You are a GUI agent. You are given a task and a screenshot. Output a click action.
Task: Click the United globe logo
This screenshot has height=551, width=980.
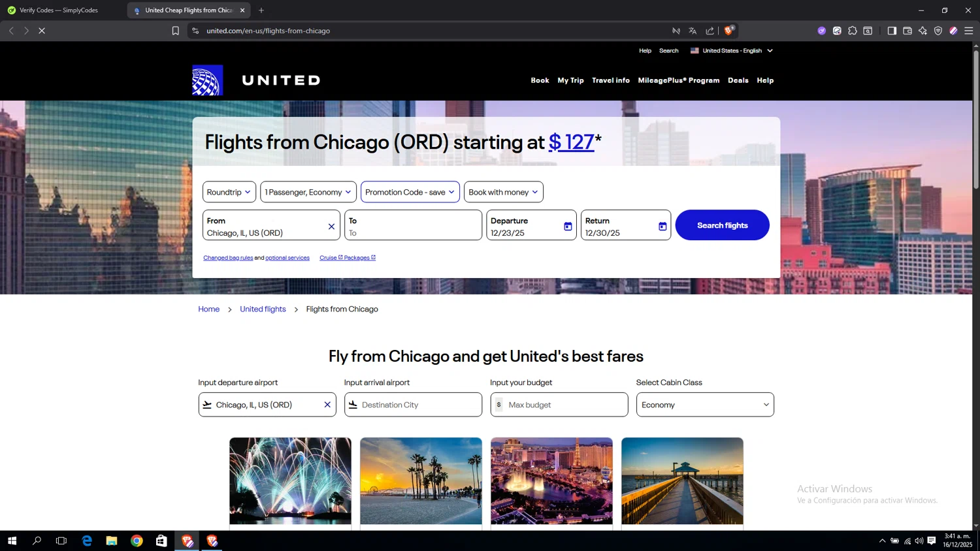point(207,80)
